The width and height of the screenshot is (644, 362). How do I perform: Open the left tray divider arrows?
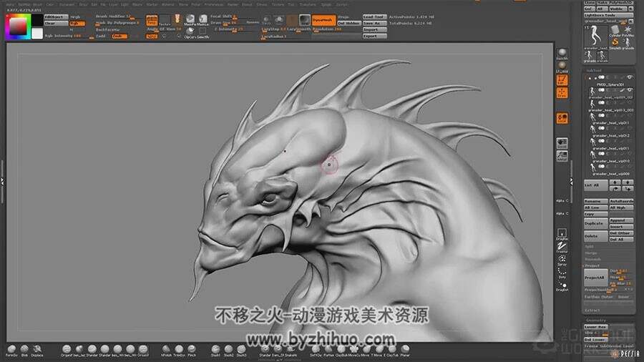(2, 180)
